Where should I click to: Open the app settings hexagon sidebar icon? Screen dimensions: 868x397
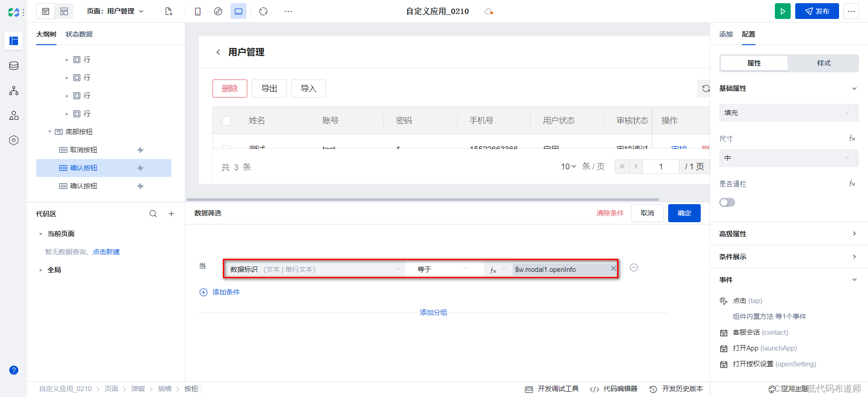(14, 140)
